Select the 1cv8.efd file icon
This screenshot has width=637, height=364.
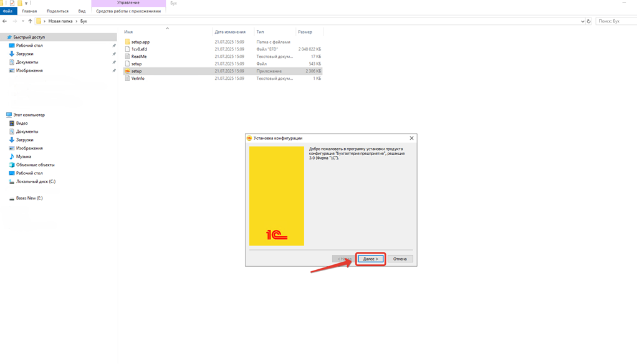[127, 49]
